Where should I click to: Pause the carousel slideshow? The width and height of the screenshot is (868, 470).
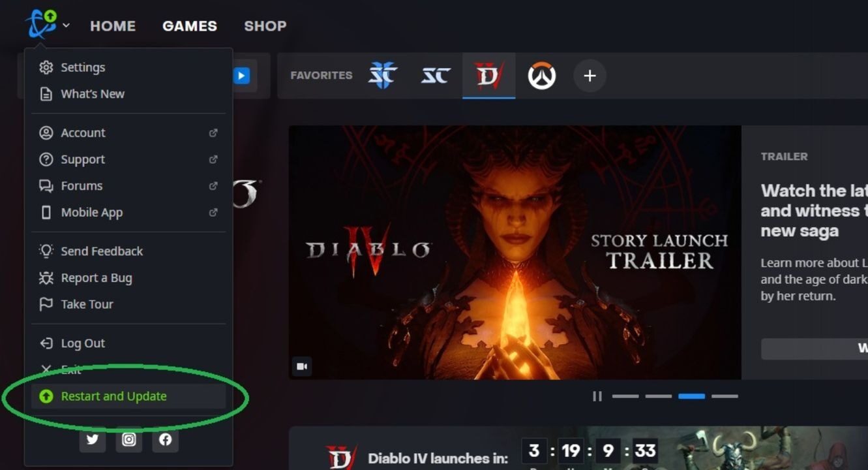[597, 396]
